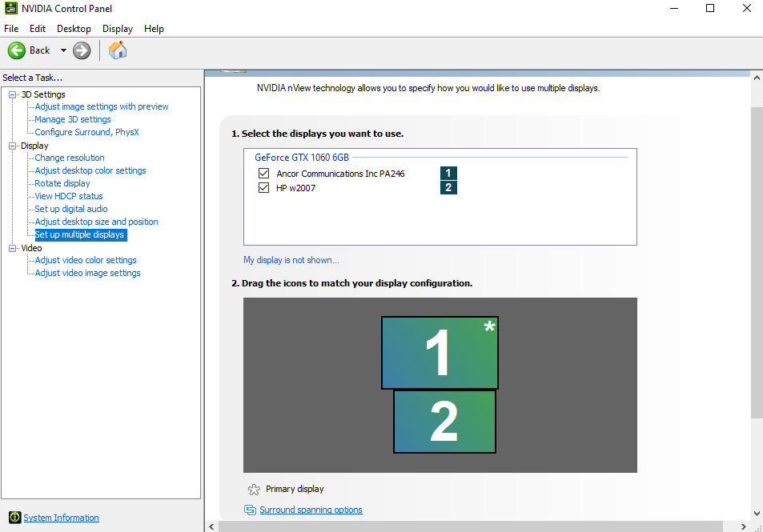The image size is (763, 532).
Task: Uncheck Ancor Communications Inc PA246 display
Action: (x=263, y=173)
